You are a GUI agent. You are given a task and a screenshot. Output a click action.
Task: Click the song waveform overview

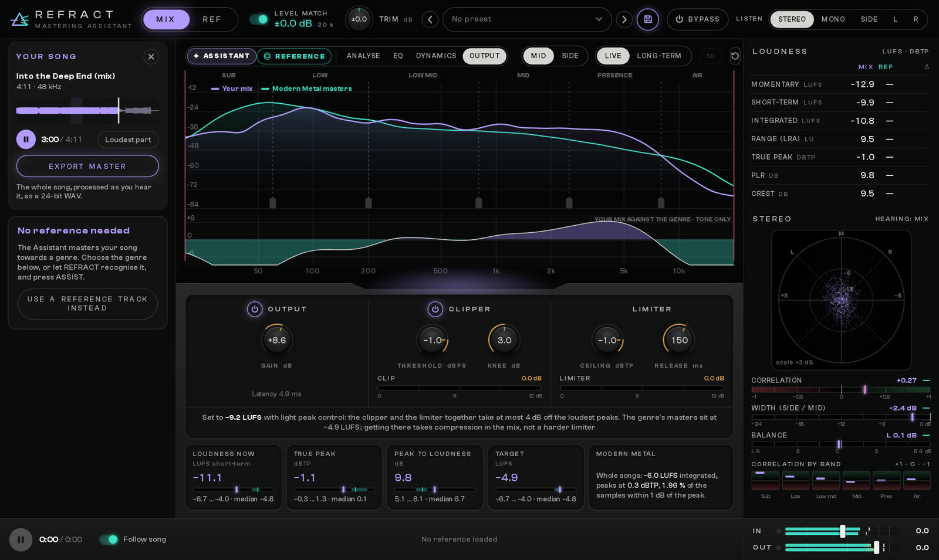87,110
